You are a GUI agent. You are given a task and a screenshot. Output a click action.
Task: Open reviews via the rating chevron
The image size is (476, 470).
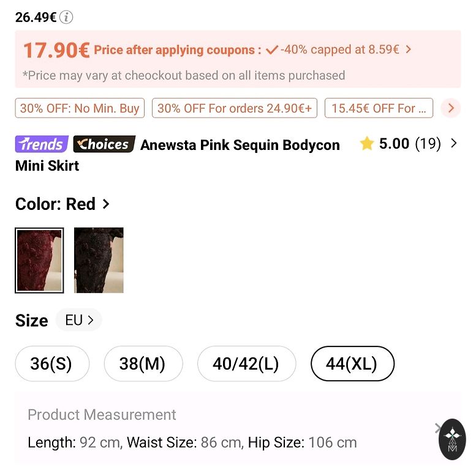[x=453, y=144]
